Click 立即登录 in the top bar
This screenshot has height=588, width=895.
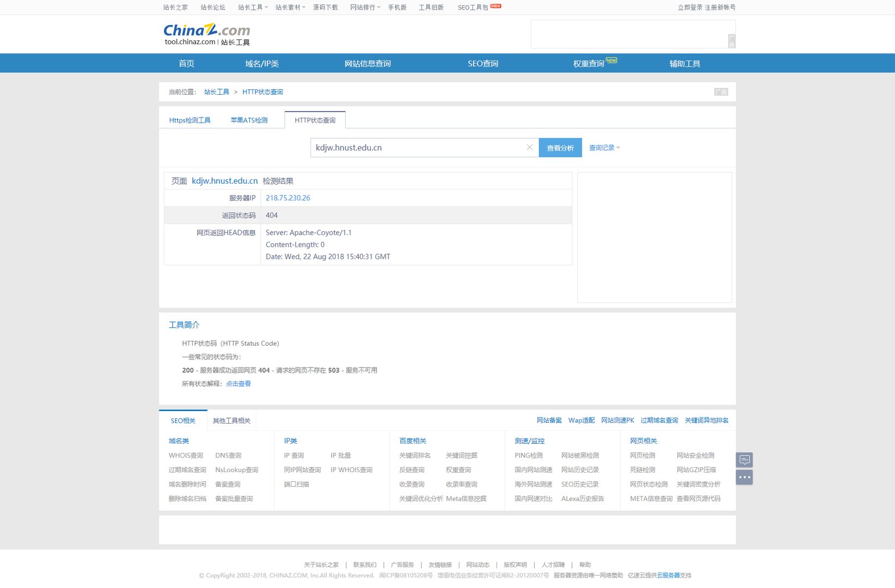point(690,8)
